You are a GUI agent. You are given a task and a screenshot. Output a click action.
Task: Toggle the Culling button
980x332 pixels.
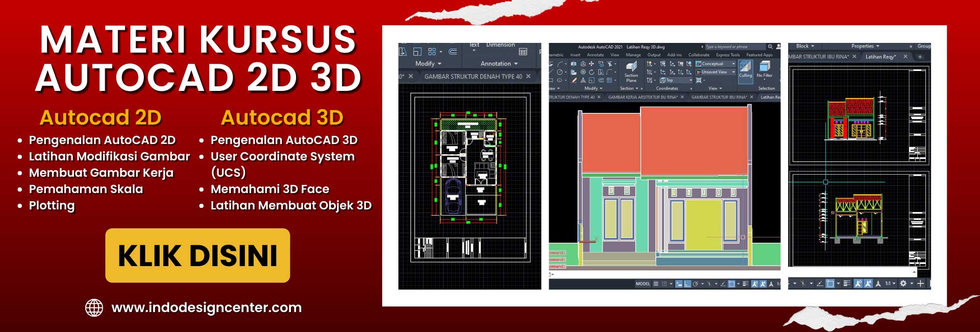click(746, 72)
